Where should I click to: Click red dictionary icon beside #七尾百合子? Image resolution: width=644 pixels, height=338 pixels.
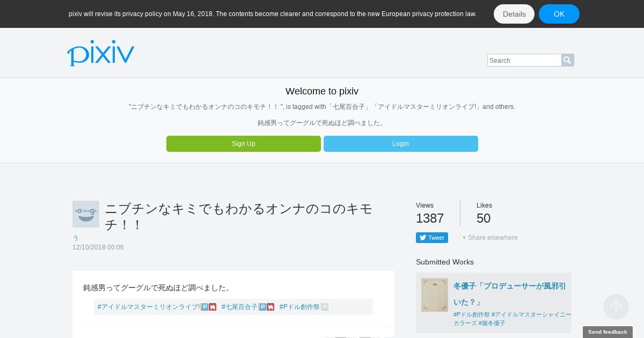tap(270, 307)
